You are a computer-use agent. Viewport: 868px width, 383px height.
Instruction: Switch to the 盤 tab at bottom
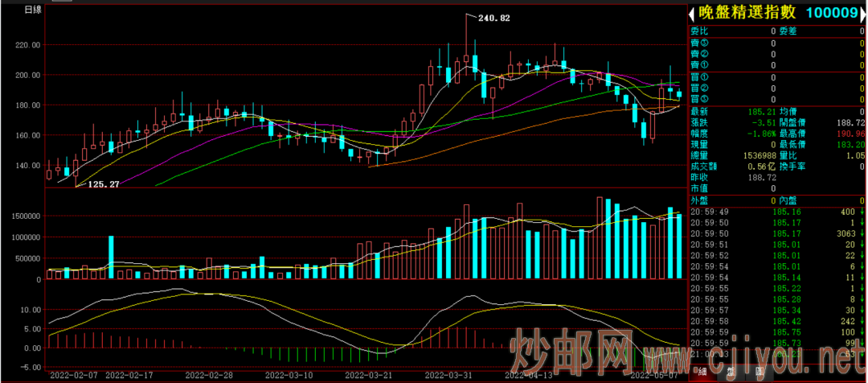(x=731, y=373)
